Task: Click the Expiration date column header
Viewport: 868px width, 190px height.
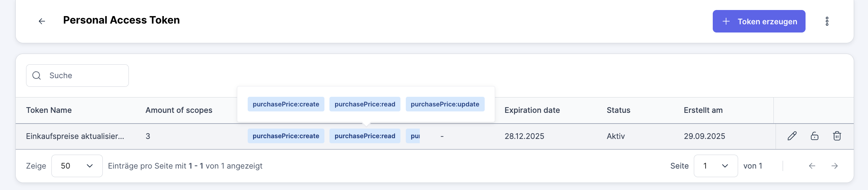Action: [x=532, y=110]
